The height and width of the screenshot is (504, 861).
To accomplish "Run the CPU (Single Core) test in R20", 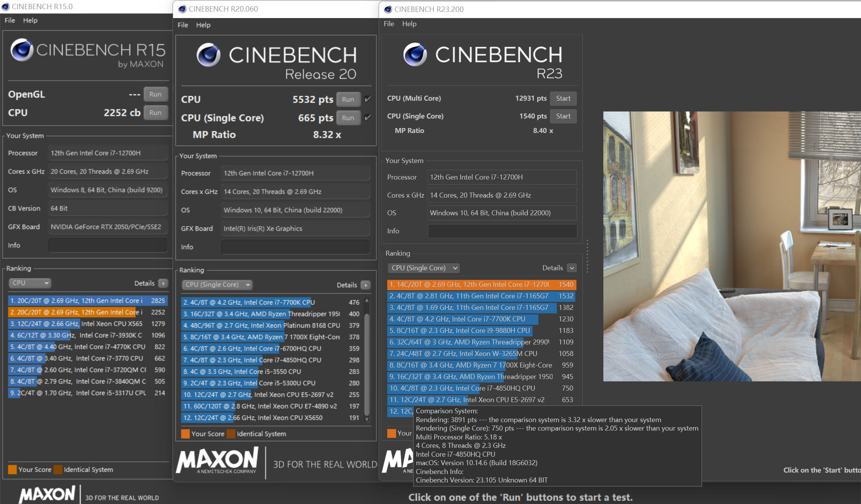I will pyautogui.click(x=348, y=118).
